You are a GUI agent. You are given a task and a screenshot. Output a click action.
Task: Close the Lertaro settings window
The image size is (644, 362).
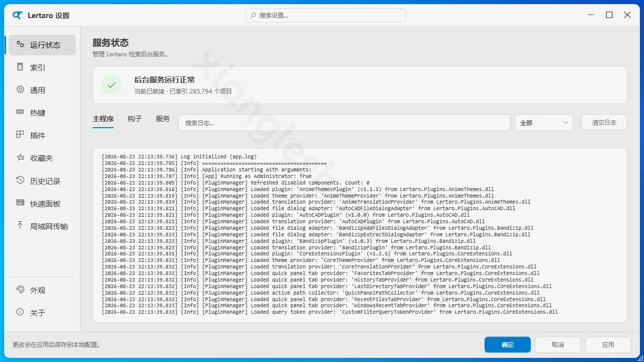pos(627,15)
